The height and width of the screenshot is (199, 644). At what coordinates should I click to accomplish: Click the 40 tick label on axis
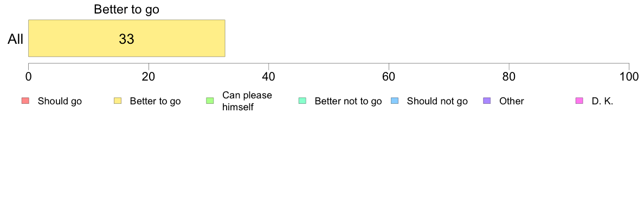coord(268,77)
